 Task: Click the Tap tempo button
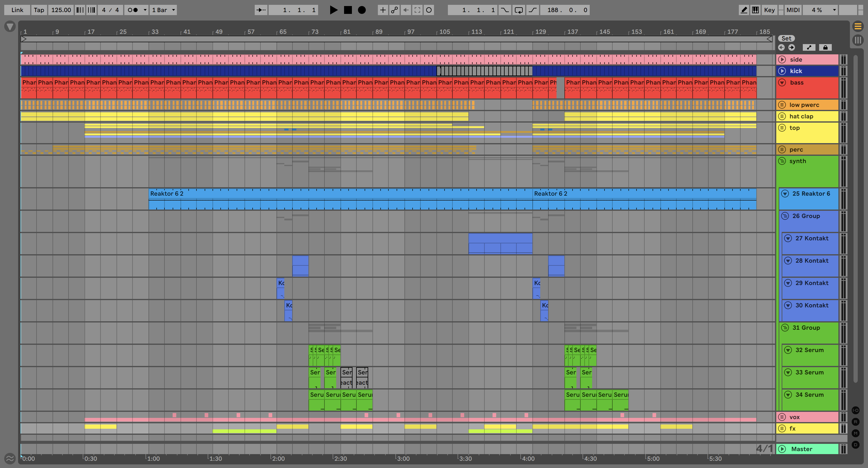pyautogui.click(x=39, y=10)
